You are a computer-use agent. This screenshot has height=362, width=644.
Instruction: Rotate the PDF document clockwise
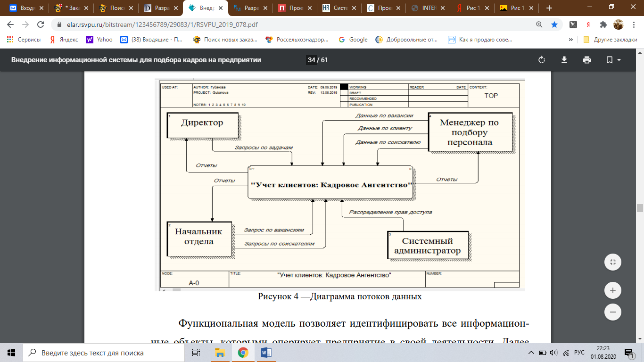[541, 60]
